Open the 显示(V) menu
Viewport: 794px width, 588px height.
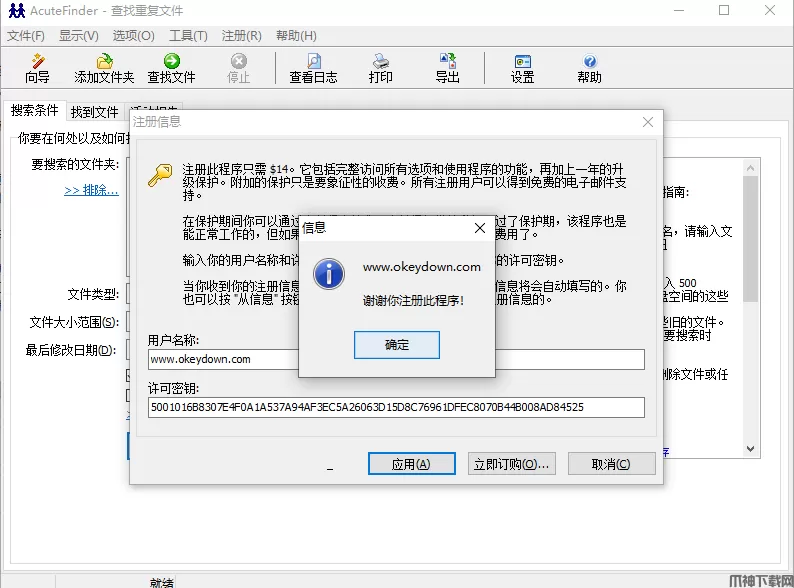(79, 36)
